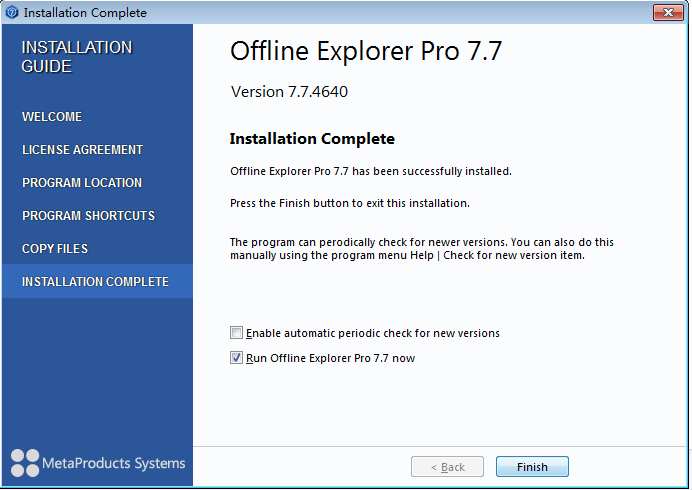Select LICENSE AGREEMENT step in sidebar
Viewport: 692px width, 490px height.
(83, 150)
